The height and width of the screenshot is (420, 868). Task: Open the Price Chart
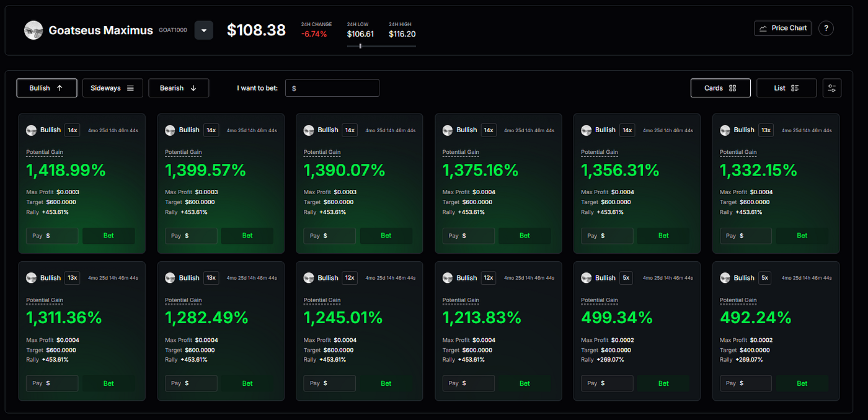[783, 28]
